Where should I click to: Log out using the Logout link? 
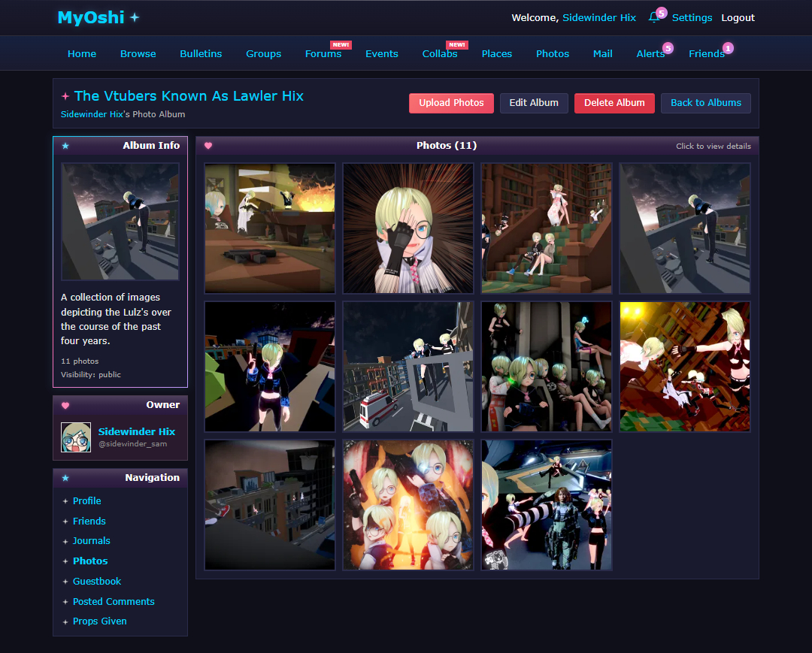pos(738,18)
